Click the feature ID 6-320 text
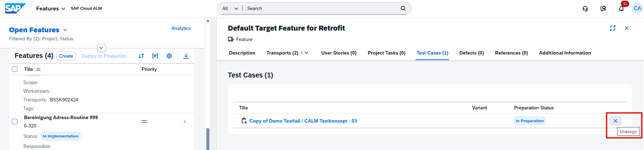The image size is (644, 150). coord(30,126)
